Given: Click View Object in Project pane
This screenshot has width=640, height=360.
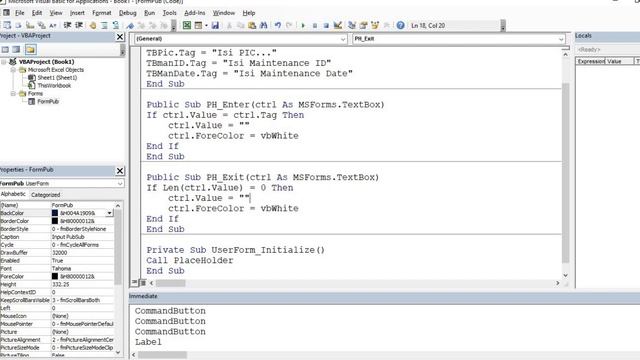Looking at the screenshot, I should tap(16, 49).
